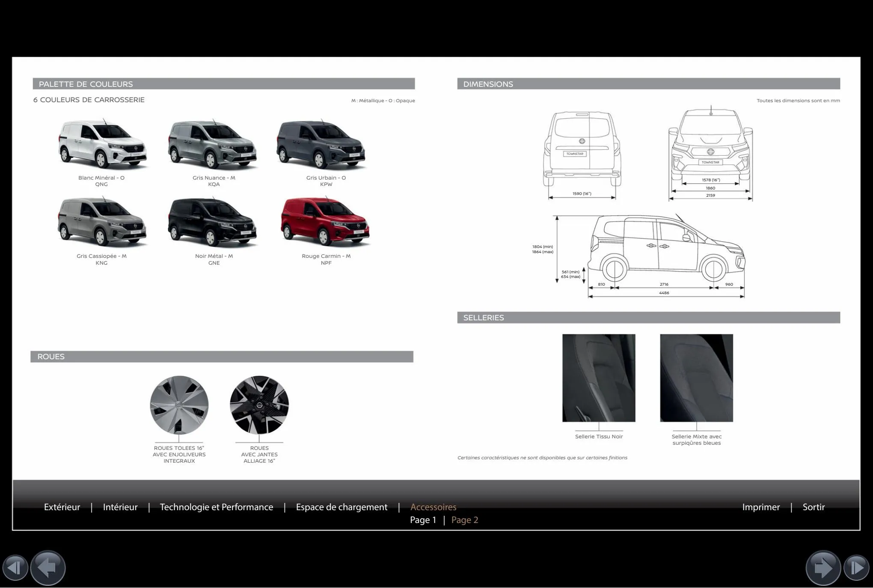Open the Intérieur section
This screenshot has width=873, height=588.
point(120,507)
